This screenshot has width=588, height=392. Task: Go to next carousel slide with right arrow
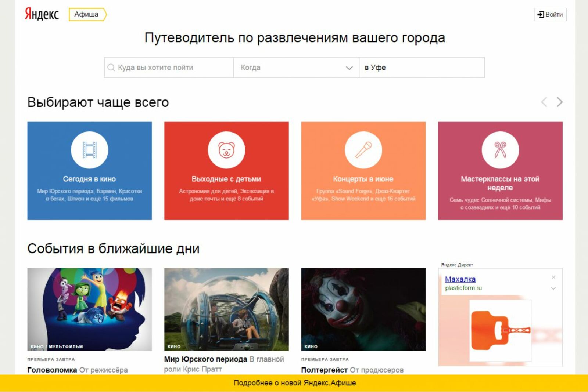559,102
